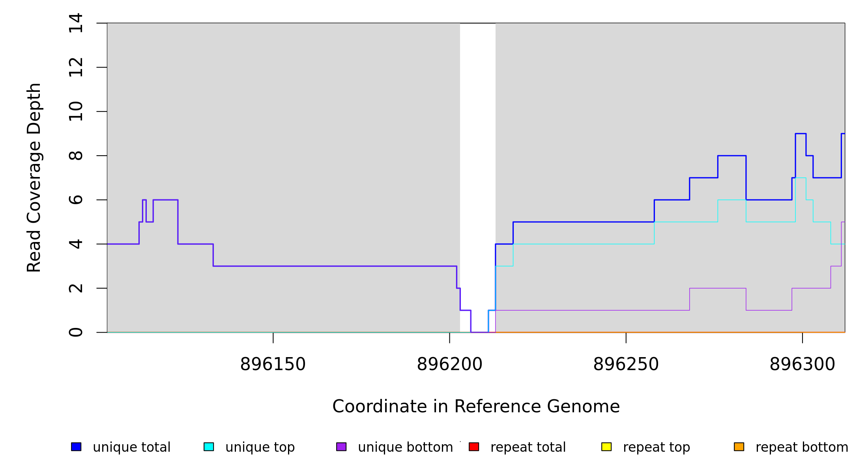Click the 'unique bottom' legend text
The image size is (868, 473).
(405, 447)
